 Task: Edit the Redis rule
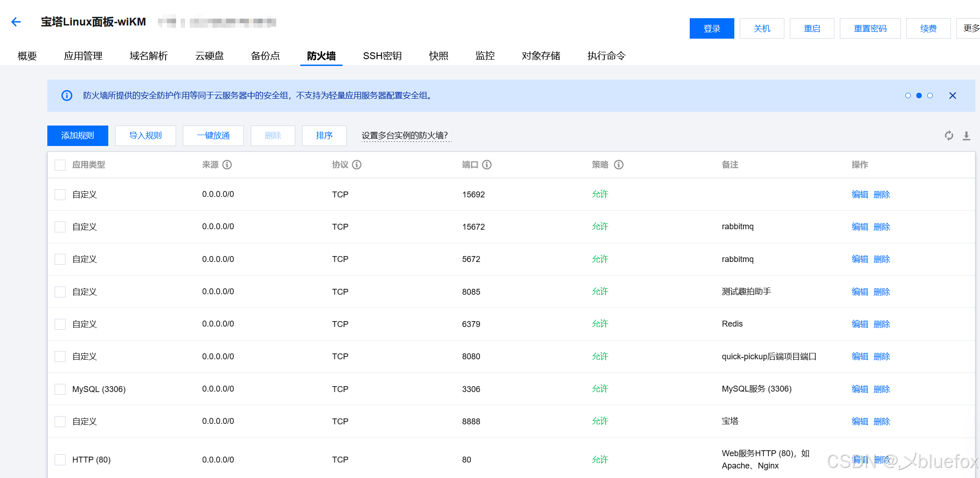pos(860,324)
